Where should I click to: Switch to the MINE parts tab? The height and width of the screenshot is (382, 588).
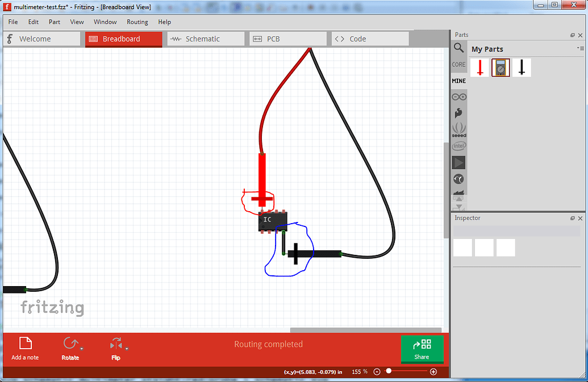coord(458,81)
